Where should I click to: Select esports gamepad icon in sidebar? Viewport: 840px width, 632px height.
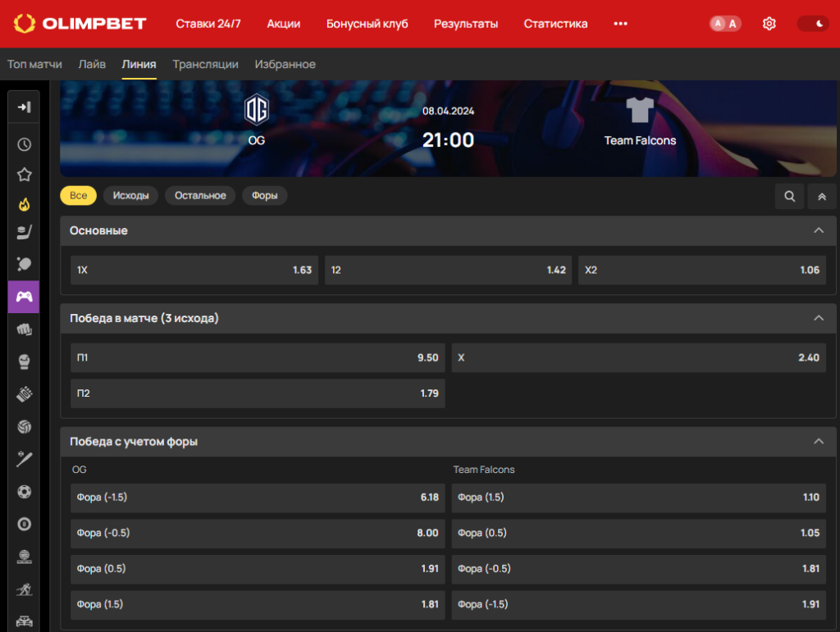pos(24,297)
